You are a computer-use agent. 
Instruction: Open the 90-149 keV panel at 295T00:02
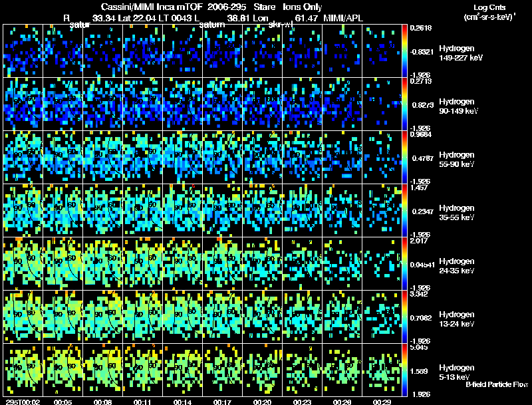point(23,104)
